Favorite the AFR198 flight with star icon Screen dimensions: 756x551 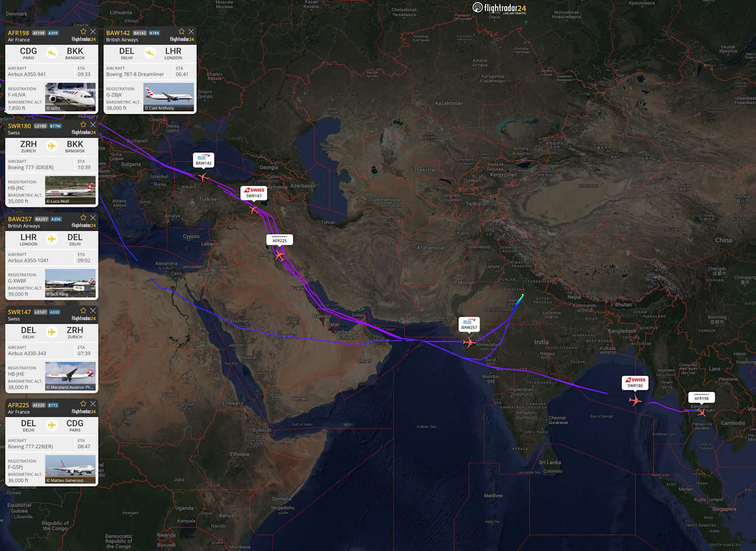pyautogui.click(x=83, y=31)
